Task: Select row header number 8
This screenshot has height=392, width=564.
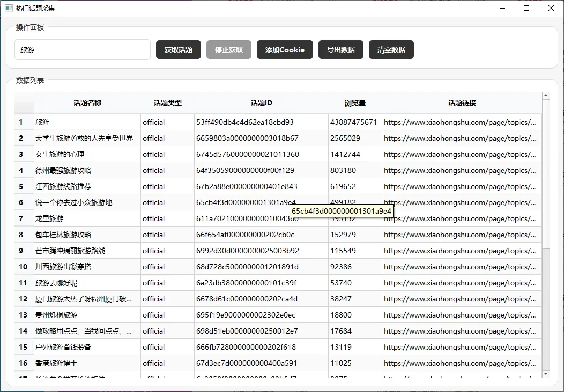Action: 24,235
